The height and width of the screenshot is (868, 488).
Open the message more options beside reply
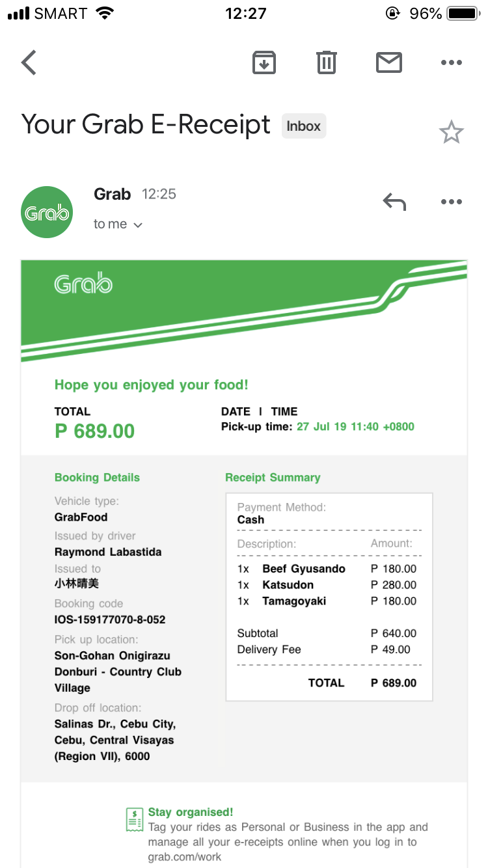(x=451, y=202)
